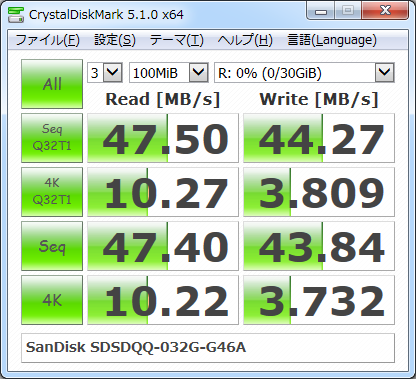416x379 pixels.
Task: Minimize the CrystalDiskMark window
Action: pyautogui.click(x=321, y=11)
